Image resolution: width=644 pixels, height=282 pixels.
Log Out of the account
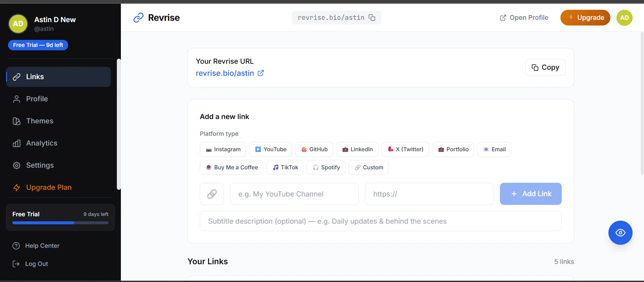pyautogui.click(x=30, y=264)
